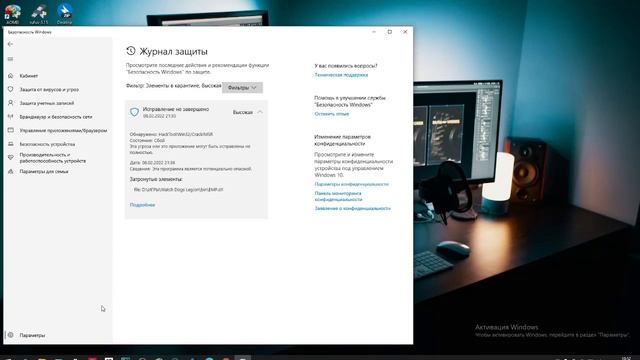Open Оставить отзыв link
Screen dimensions: 640x360
331,114
